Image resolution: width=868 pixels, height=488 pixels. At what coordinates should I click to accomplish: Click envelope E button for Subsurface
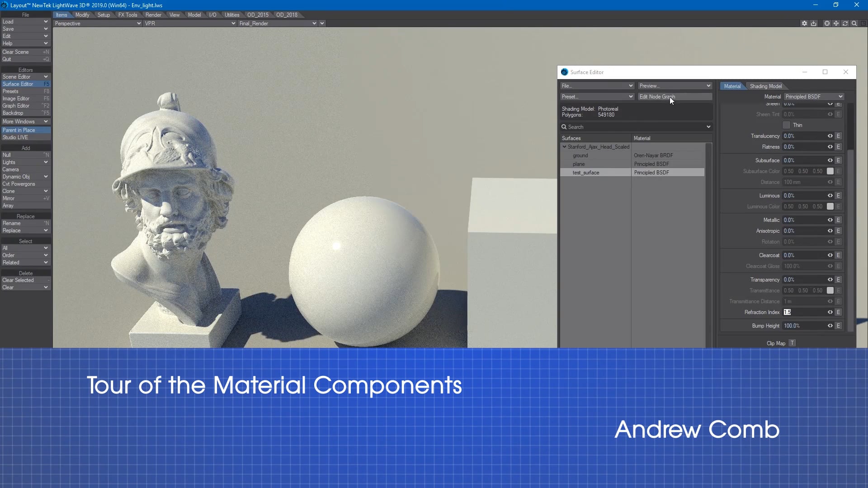tap(838, 160)
